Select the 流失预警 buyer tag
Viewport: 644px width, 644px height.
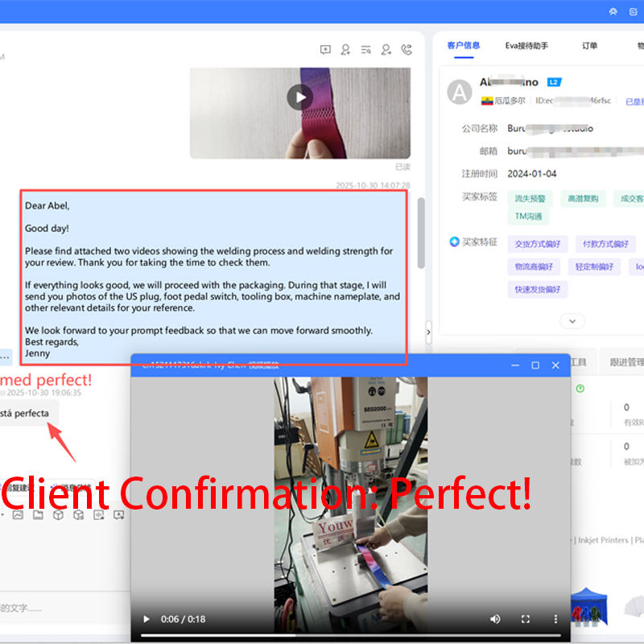click(x=530, y=198)
